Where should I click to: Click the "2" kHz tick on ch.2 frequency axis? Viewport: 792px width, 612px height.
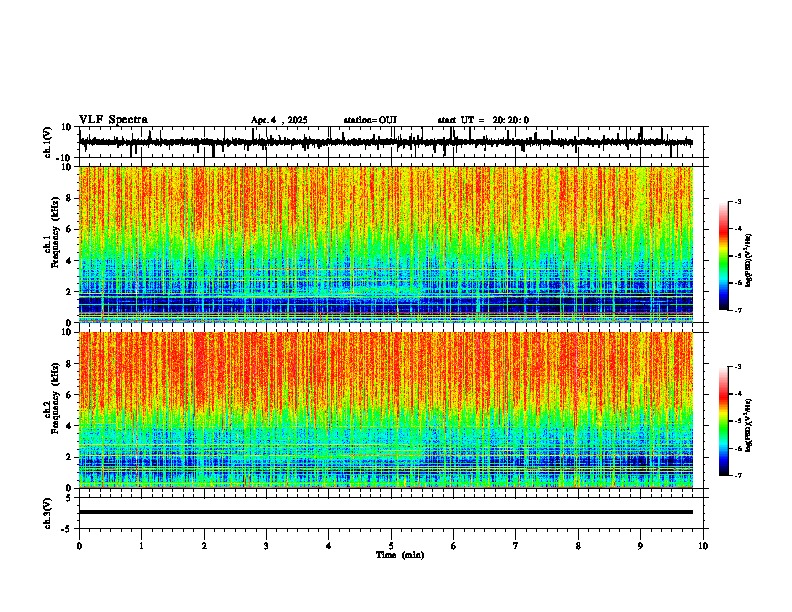pos(69,457)
